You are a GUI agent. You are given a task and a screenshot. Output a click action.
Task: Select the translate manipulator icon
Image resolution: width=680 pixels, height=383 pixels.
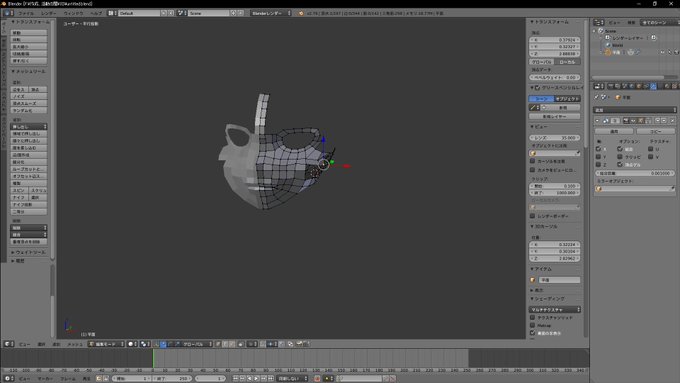(163, 344)
